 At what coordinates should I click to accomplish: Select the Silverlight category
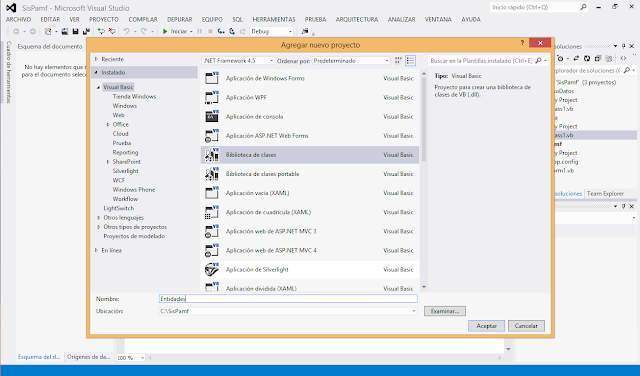[x=125, y=171]
